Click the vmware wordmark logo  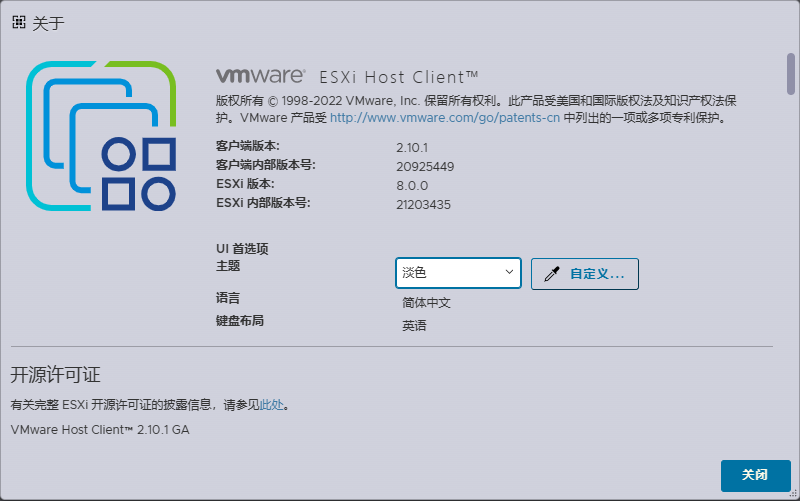[260, 76]
